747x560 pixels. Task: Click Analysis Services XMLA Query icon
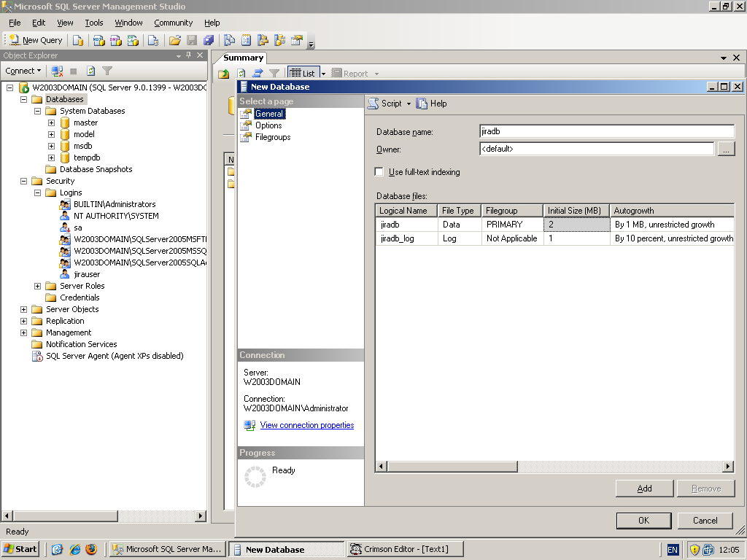[133, 41]
